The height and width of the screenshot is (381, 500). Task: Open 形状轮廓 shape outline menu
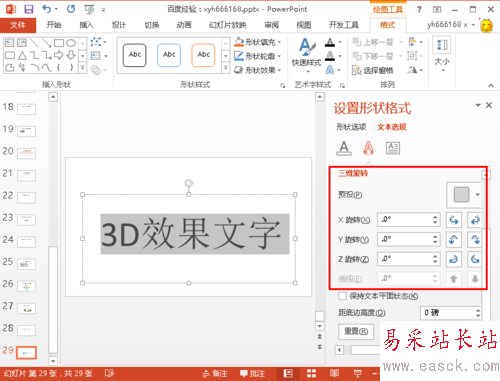pos(257,56)
